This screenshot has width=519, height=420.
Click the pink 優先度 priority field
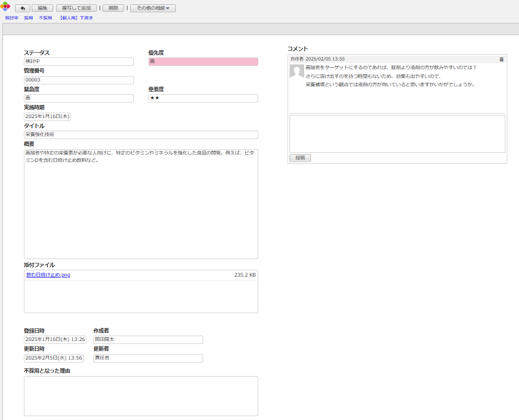click(203, 61)
